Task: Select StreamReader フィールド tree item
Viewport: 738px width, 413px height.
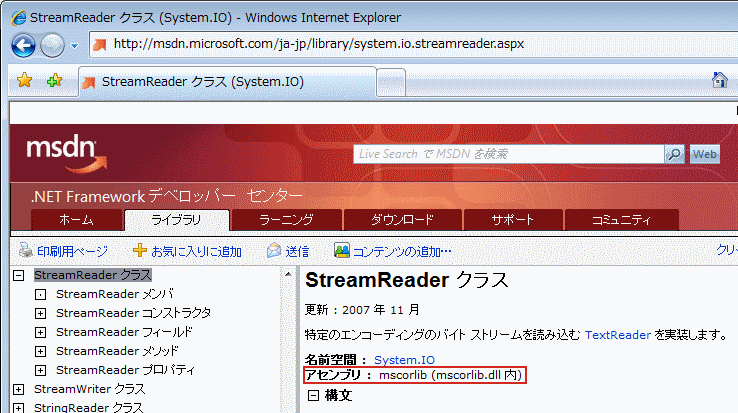Action: pos(124,332)
